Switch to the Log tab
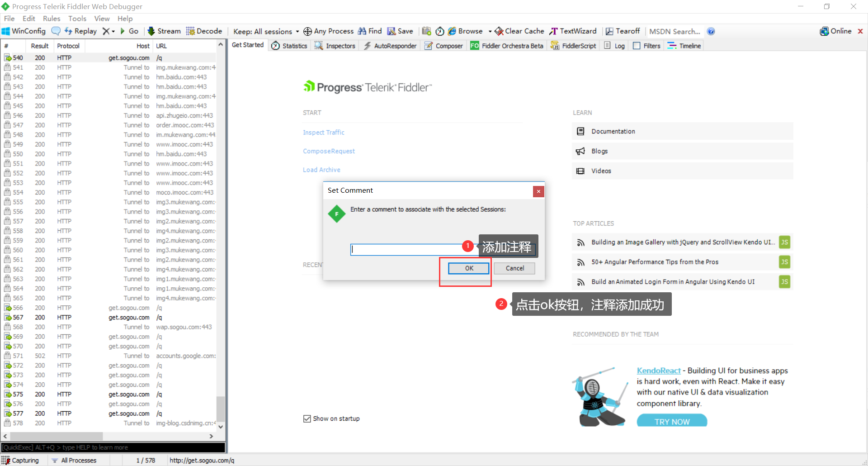The image size is (868, 466). coord(615,46)
